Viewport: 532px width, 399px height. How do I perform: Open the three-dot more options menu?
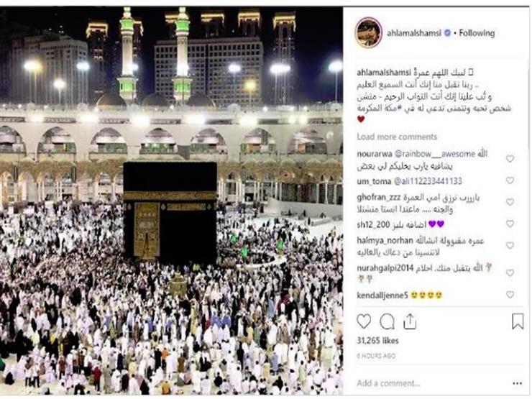pyautogui.click(x=517, y=383)
